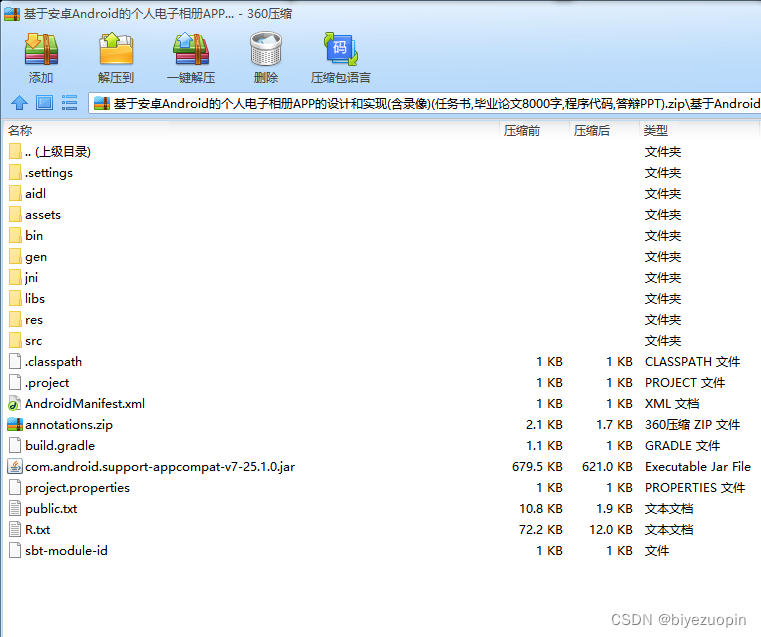The width and height of the screenshot is (761, 637).
Task: Click the 添加 (Add) toolbar icon
Action: coord(41,49)
